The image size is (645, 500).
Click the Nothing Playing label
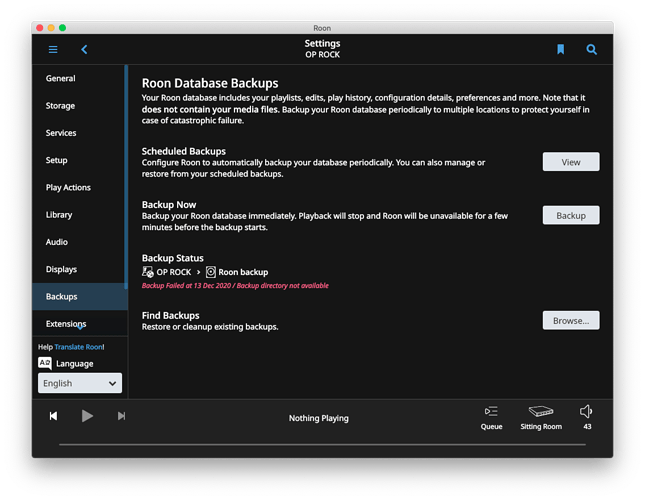coord(319,418)
